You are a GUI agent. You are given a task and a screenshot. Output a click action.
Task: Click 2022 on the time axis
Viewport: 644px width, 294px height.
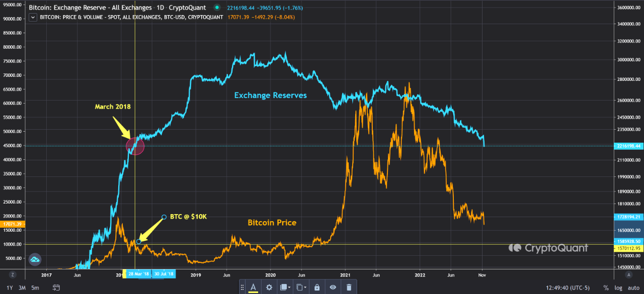coord(420,275)
